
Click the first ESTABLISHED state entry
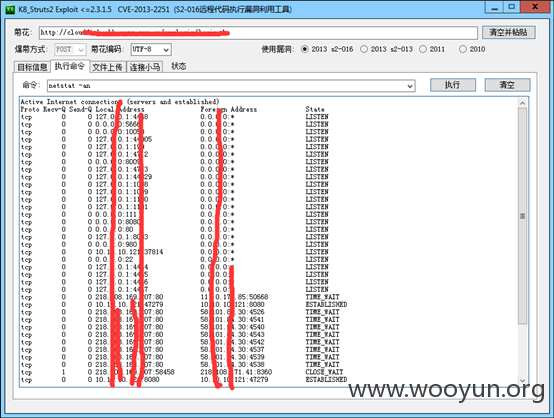coord(326,305)
